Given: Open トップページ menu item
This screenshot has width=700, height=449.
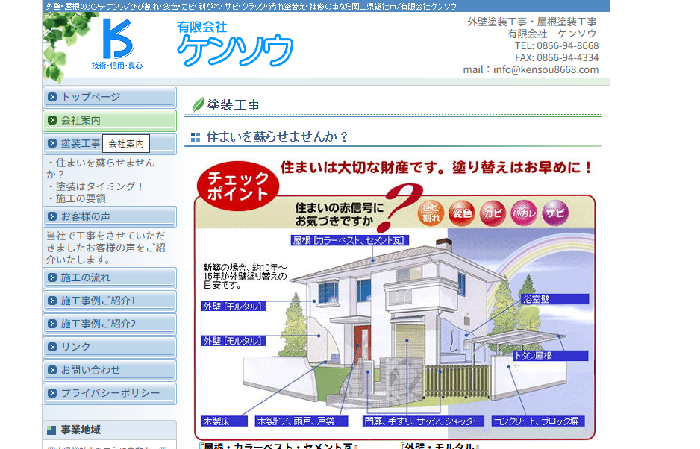Looking at the screenshot, I should click(110, 97).
